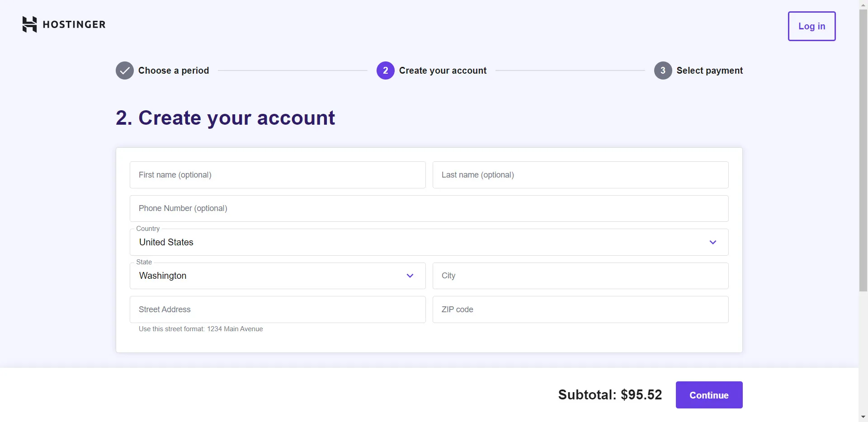The width and height of the screenshot is (868, 422).
Task: Open the State dropdown showing Washington
Action: tap(278, 276)
